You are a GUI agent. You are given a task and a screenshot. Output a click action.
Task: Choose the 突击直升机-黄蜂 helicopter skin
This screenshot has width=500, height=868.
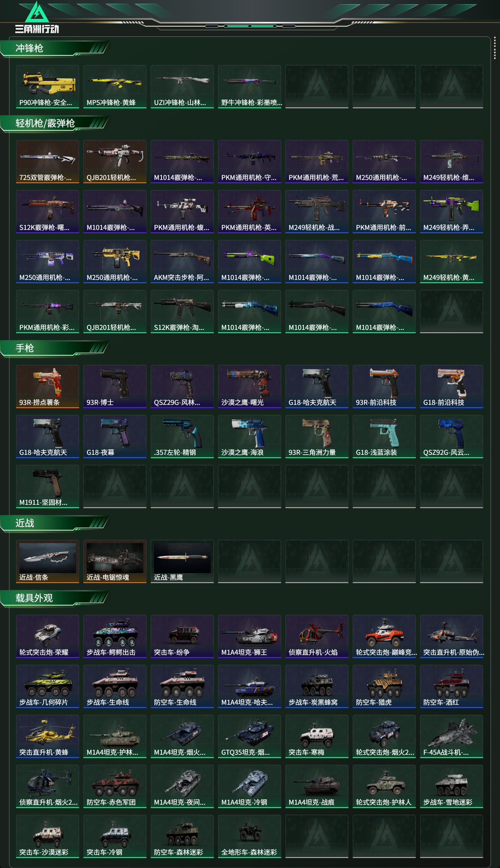click(x=47, y=736)
